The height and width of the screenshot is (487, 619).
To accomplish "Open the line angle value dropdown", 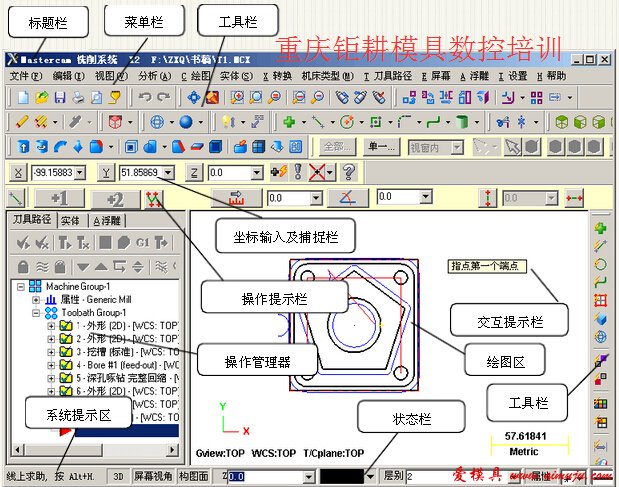I will 426,197.
